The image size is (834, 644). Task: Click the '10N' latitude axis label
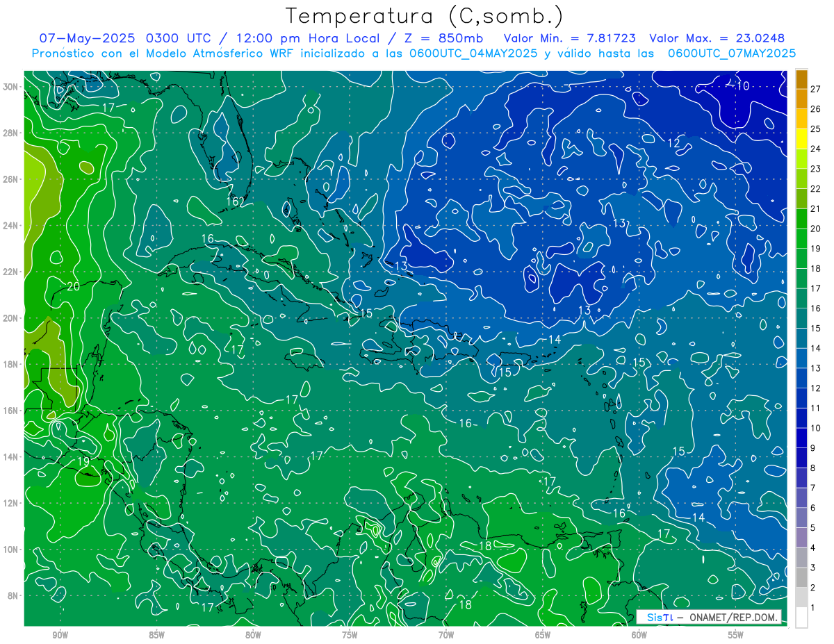[10, 550]
